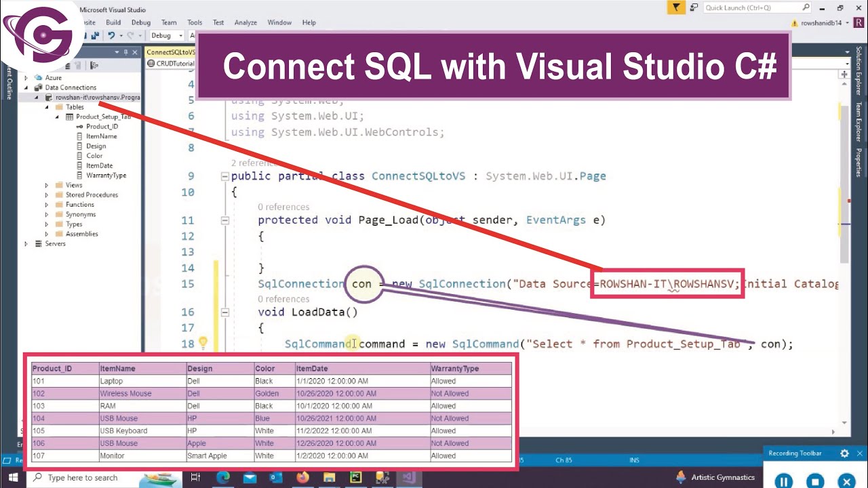
Task: Open Microsoft Edge from taskbar
Action: pyautogui.click(x=223, y=478)
